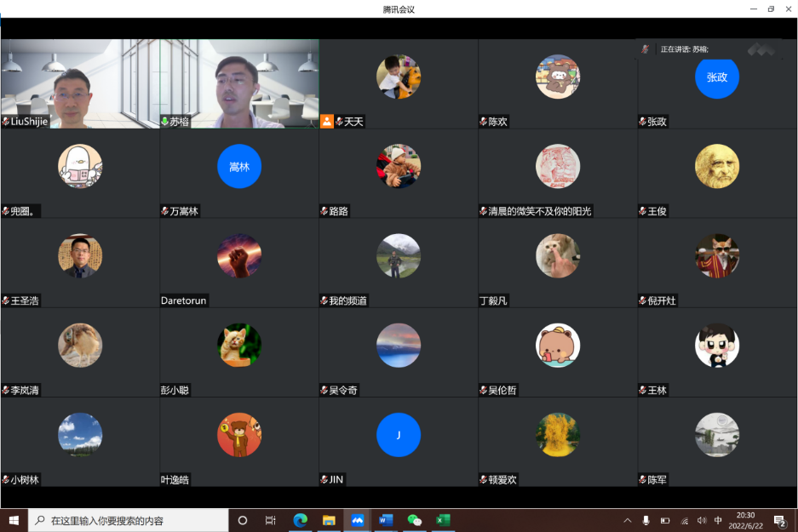Image resolution: width=798 pixels, height=532 pixels.
Task: Select 苏榕's video tile
Action: pos(239,82)
